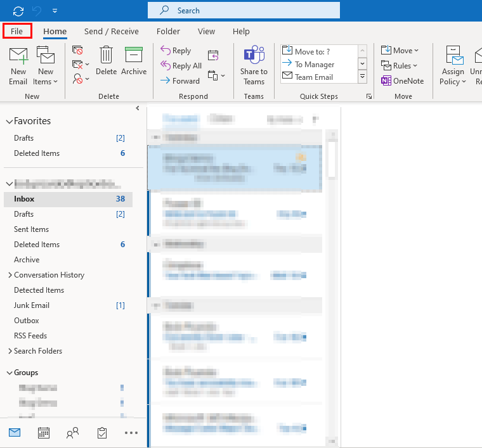
Task: Switch to the Home tab
Action: 55,31
